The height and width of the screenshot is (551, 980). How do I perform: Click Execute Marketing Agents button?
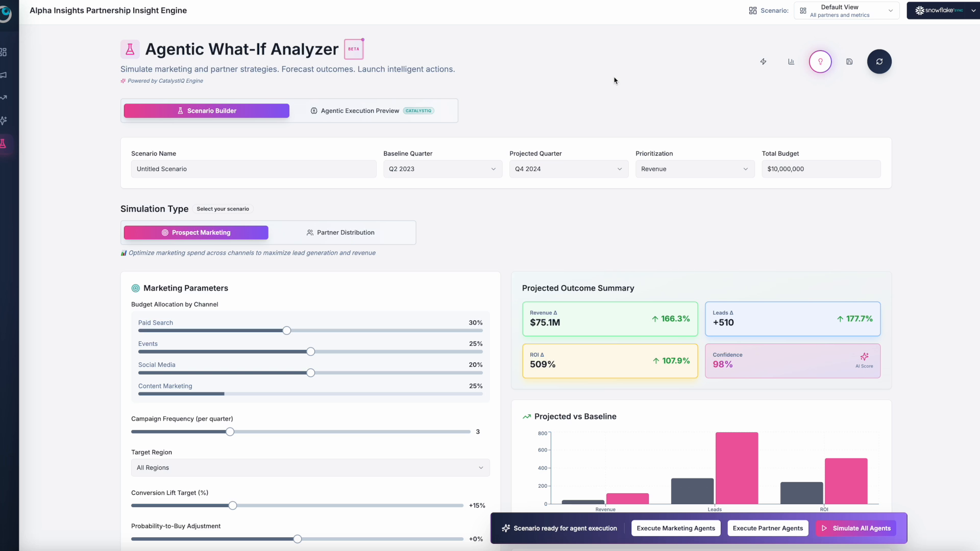[675, 528]
